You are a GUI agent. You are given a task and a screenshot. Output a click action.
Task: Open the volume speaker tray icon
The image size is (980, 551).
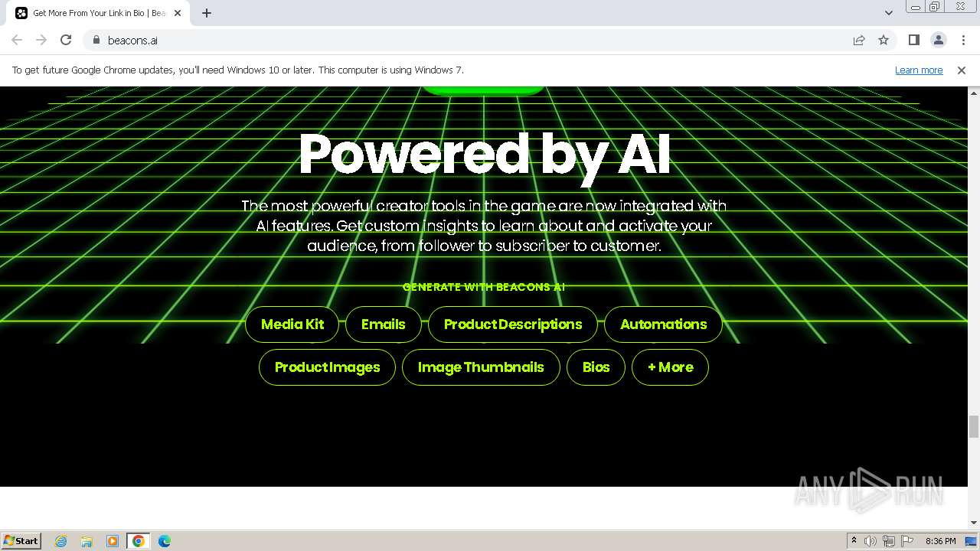[x=871, y=541]
